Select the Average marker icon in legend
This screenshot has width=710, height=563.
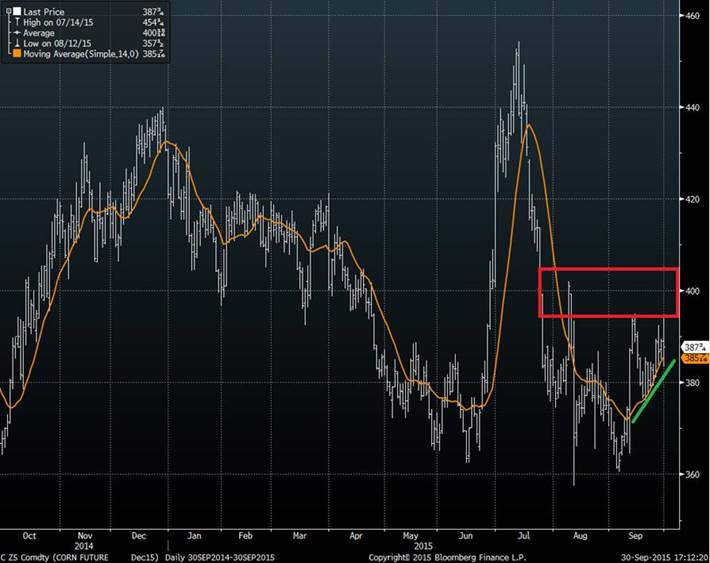[15, 31]
